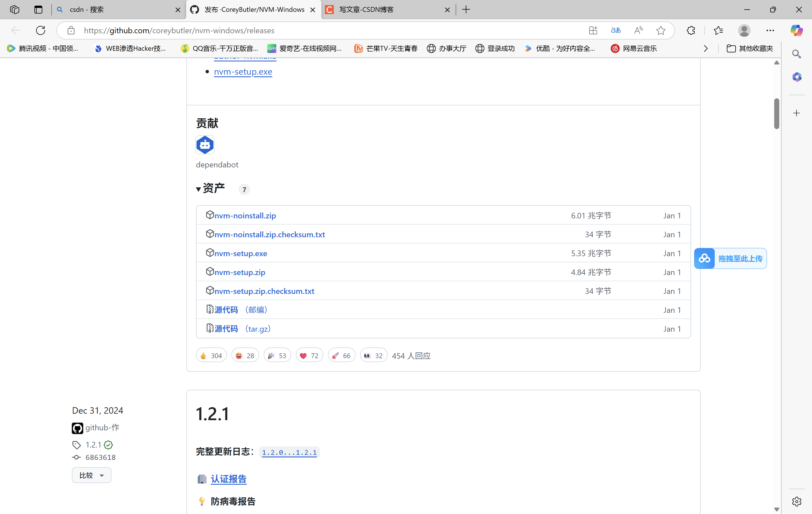Viewport: 812px width, 514px height.
Task: Download the nvm-setup.exe asset
Action: pyautogui.click(x=240, y=253)
